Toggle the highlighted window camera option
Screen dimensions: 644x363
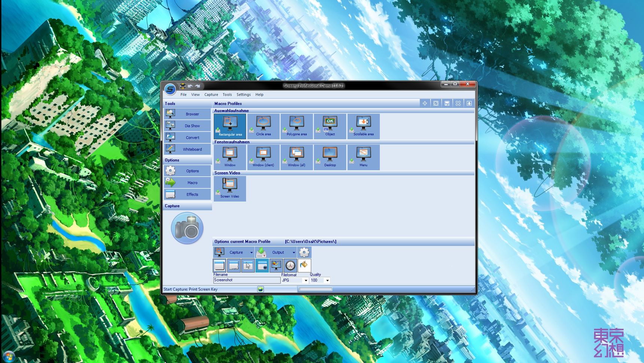point(262,265)
